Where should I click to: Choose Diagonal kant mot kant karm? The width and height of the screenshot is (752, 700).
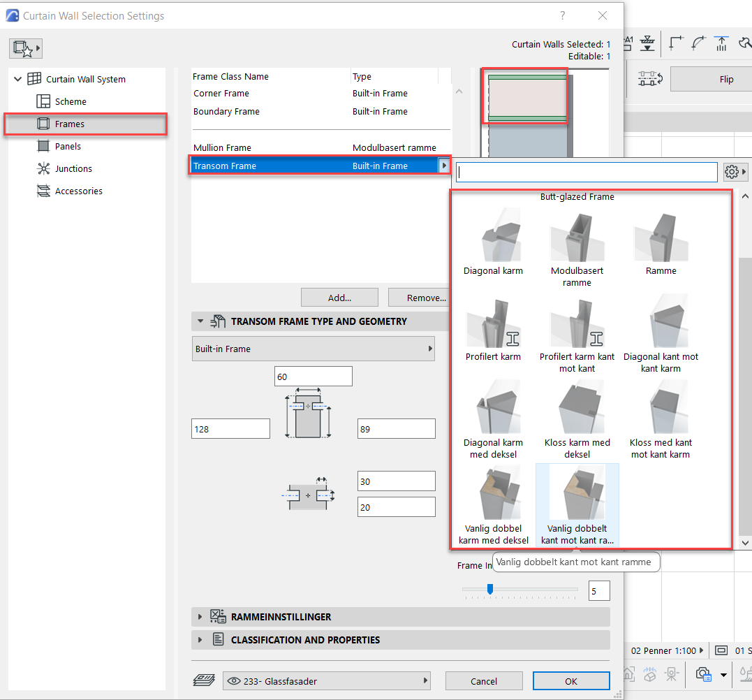tap(661, 335)
